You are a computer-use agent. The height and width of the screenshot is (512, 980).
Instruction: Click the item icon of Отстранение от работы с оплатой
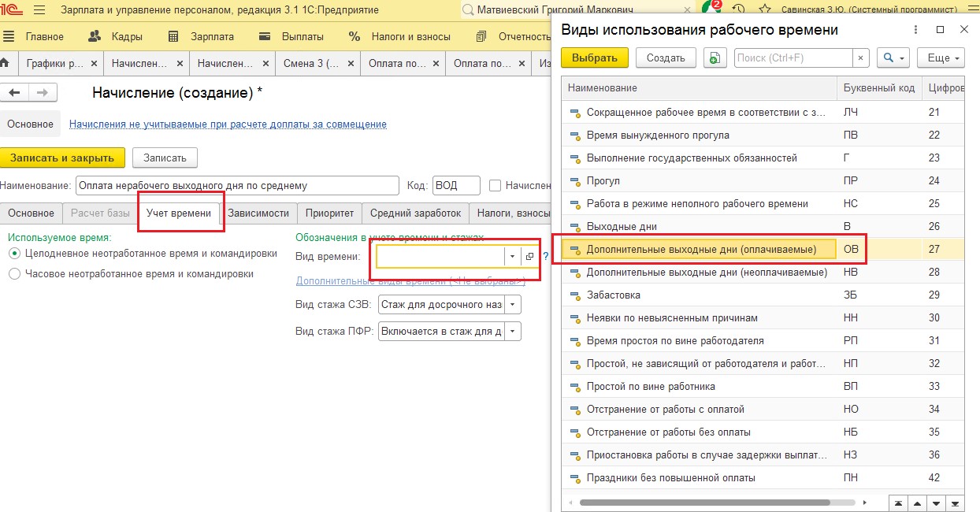pos(575,410)
